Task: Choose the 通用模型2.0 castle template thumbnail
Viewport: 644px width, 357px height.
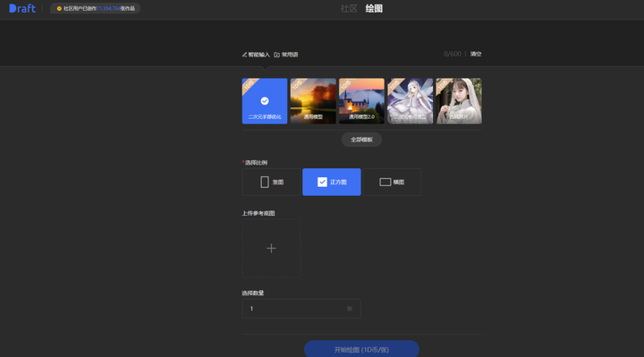Action: click(x=361, y=101)
